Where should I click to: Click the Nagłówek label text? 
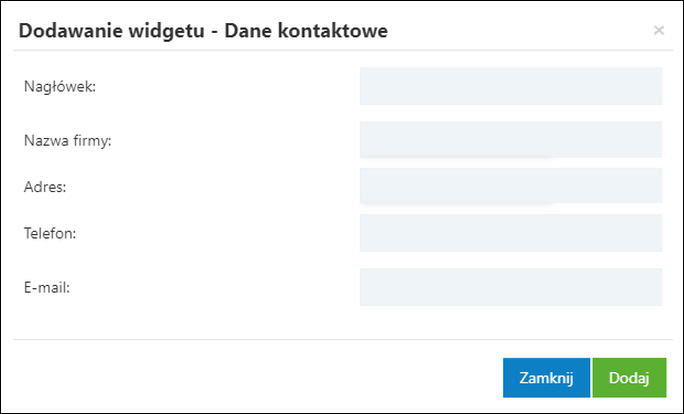[x=59, y=87]
